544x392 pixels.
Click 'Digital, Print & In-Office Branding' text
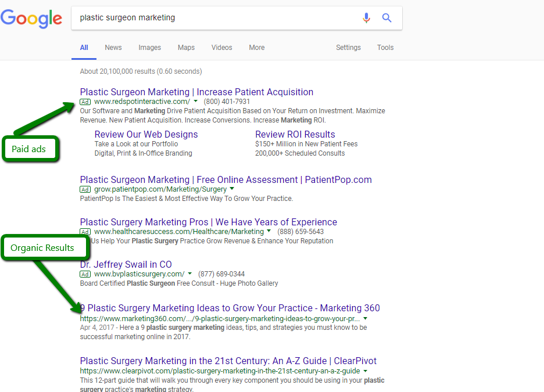[144, 153]
